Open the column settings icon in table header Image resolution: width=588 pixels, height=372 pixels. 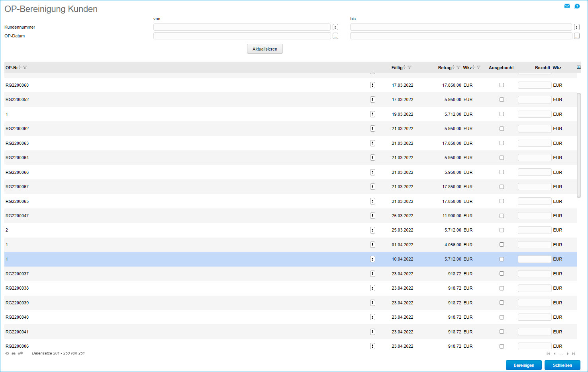[x=578, y=68]
